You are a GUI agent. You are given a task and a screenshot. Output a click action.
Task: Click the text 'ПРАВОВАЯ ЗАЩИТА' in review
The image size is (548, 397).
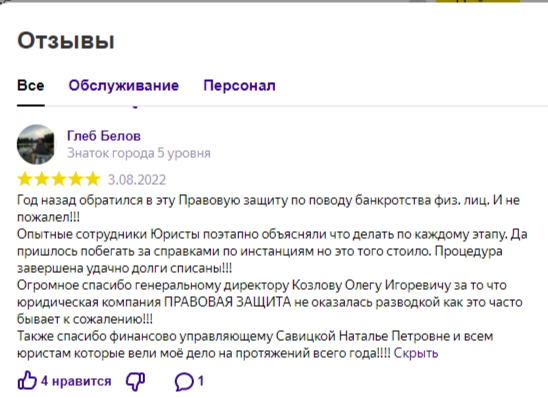click(x=227, y=302)
